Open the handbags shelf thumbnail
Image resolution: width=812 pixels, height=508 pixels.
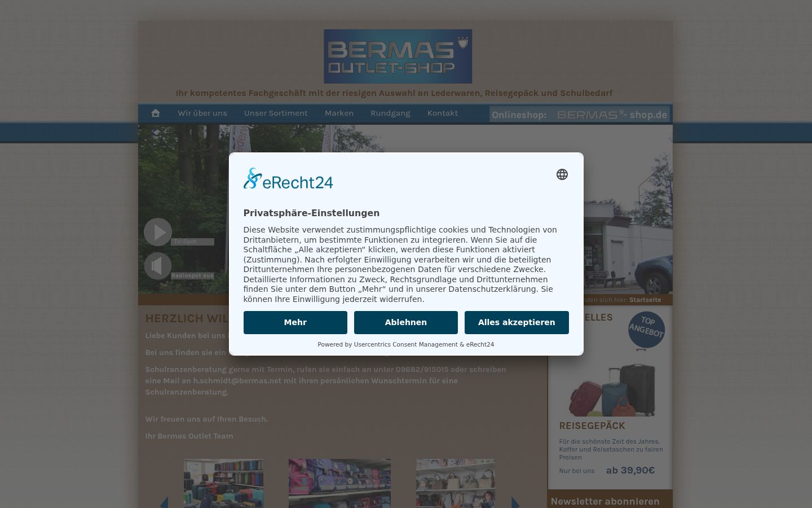click(x=456, y=483)
